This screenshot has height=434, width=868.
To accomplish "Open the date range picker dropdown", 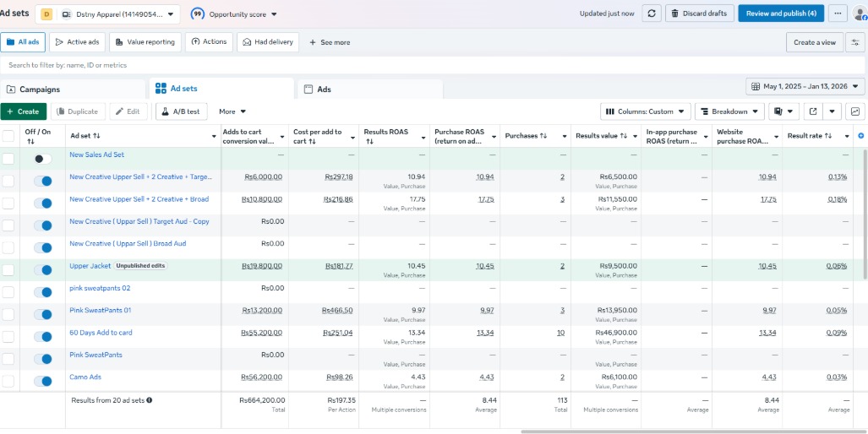I will click(805, 86).
